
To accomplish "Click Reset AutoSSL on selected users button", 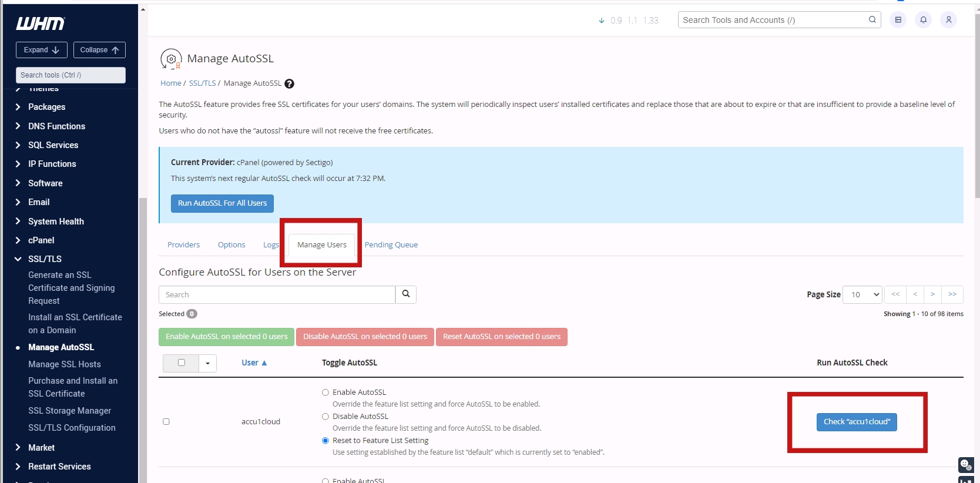I will click(x=502, y=337).
